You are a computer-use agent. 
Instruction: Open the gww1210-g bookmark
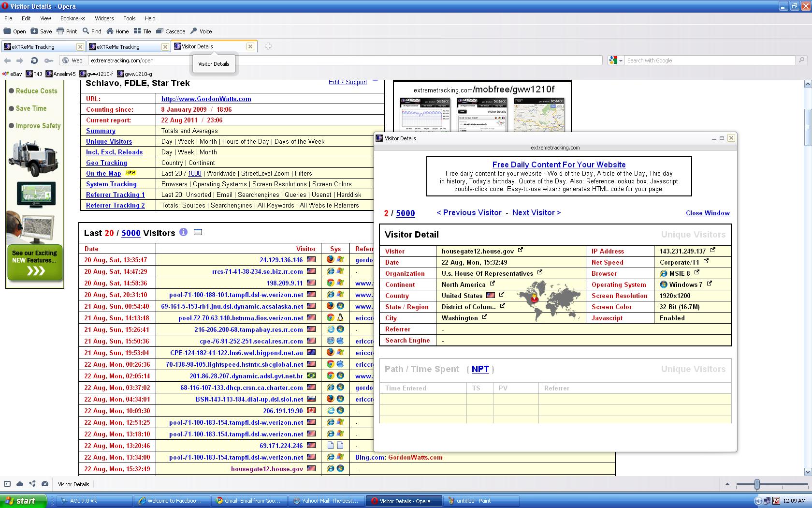point(134,74)
